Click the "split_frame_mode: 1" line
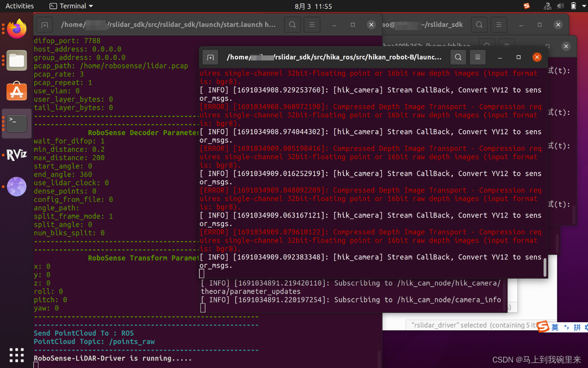 [73, 216]
